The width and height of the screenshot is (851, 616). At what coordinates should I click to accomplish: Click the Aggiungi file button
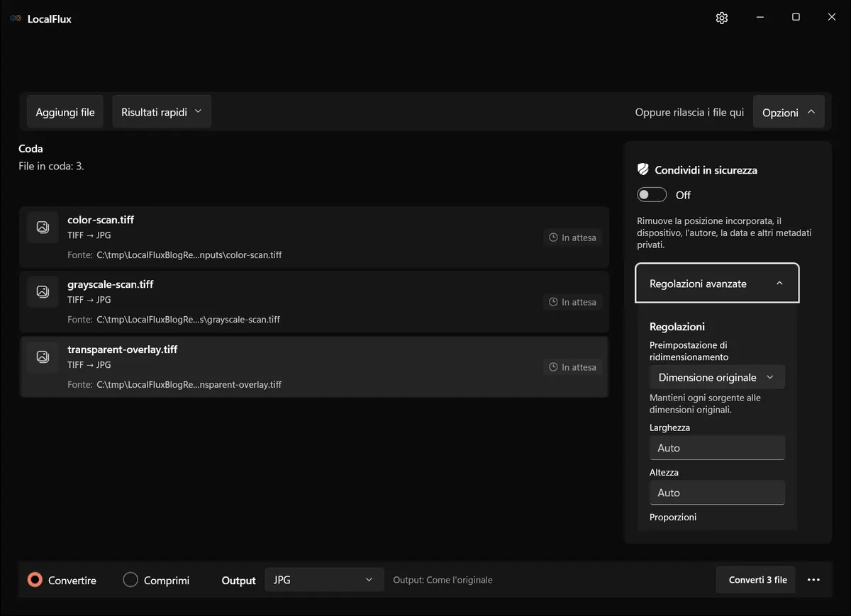tap(65, 112)
